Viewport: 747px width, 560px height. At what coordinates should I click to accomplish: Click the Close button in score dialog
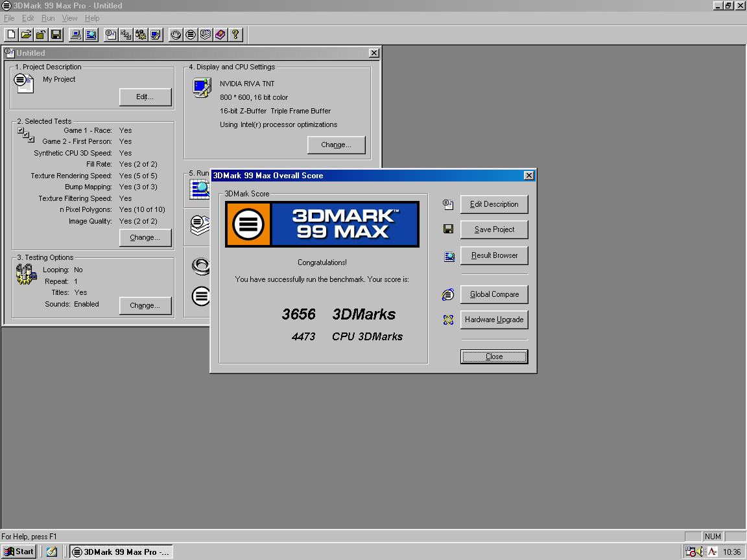tap(494, 356)
